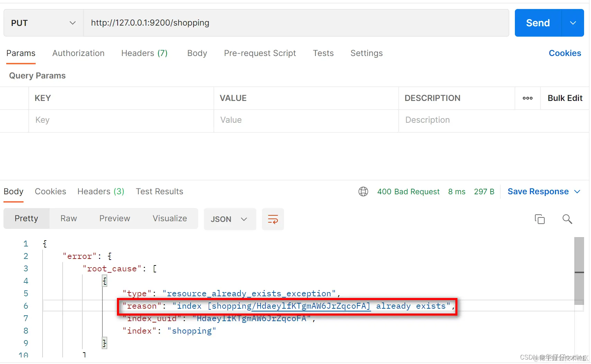Select the Visualize view
The height and width of the screenshot is (364, 591).
pyautogui.click(x=170, y=218)
